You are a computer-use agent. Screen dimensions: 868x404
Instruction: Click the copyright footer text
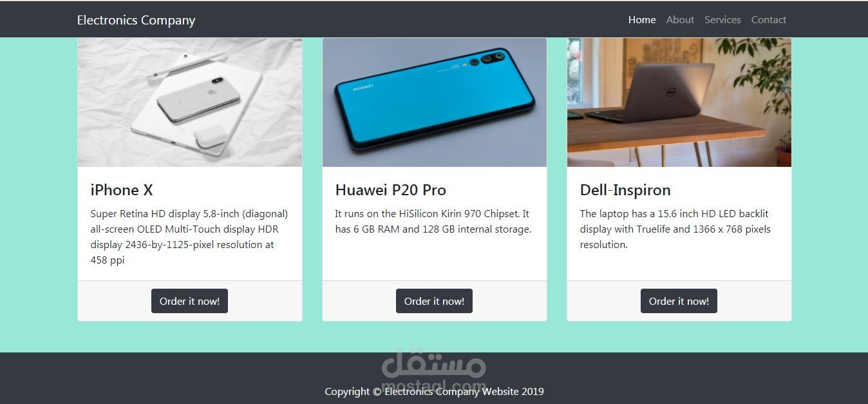point(434,391)
